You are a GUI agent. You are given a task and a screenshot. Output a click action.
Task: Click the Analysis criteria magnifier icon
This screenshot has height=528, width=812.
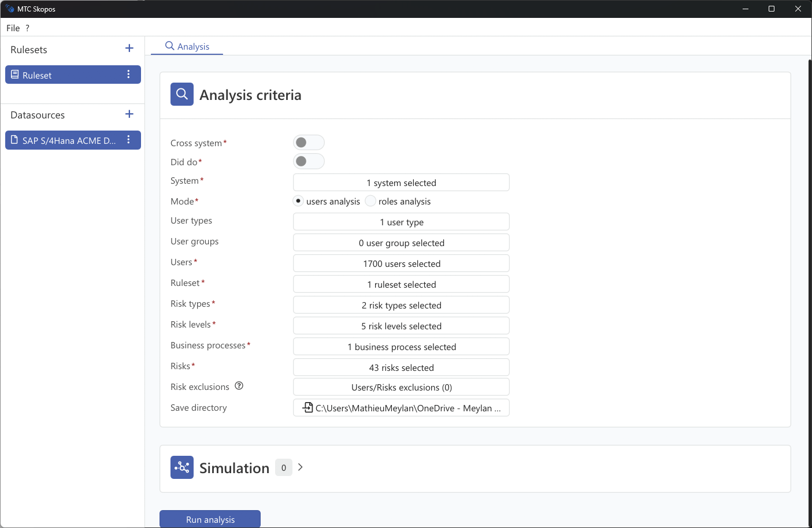click(181, 94)
